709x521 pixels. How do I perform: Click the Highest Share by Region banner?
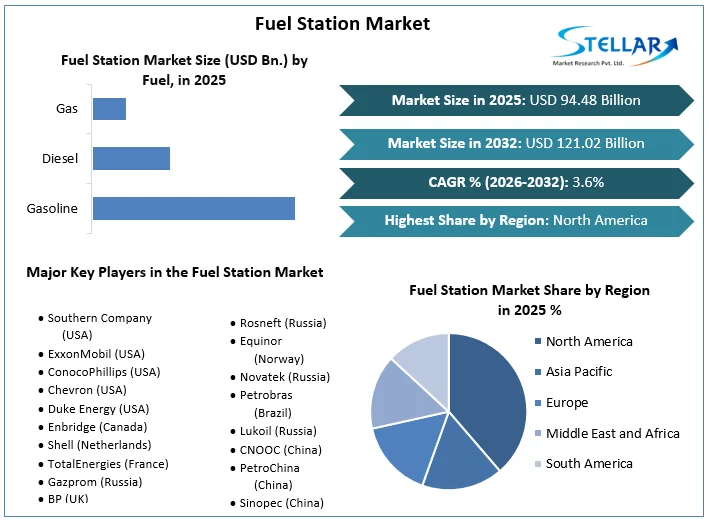pyautogui.click(x=516, y=221)
